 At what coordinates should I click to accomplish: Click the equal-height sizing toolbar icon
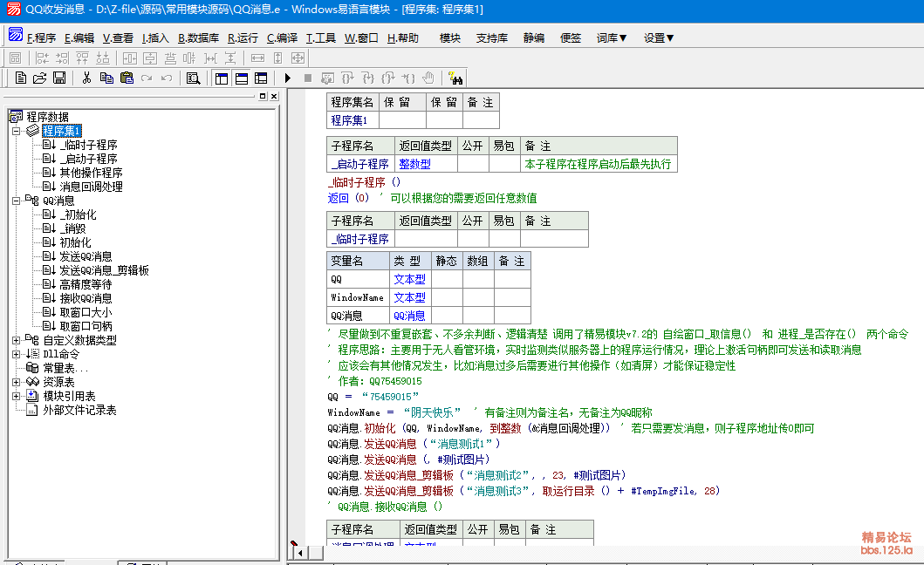[x=278, y=58]
